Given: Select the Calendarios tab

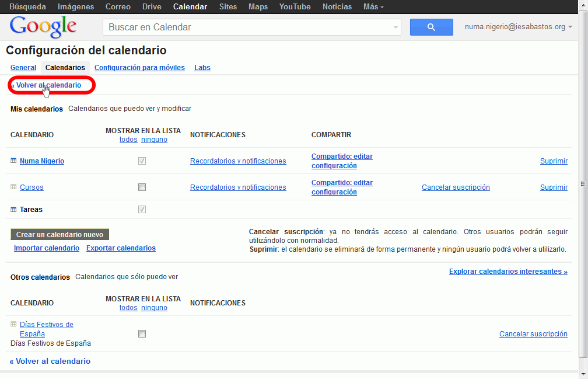Looking at the screenshot, I should coord(65,68).
